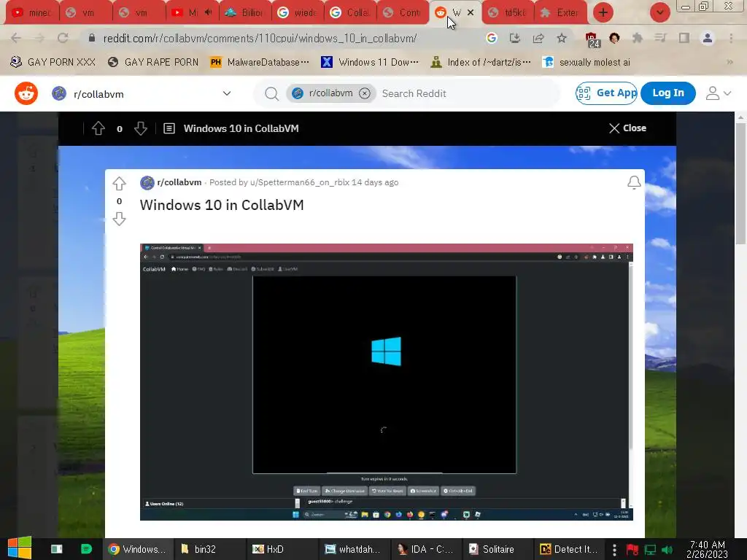Upvote in the black post header bar
This screenshot has height=560, width=747.
(x=98, y=128)
